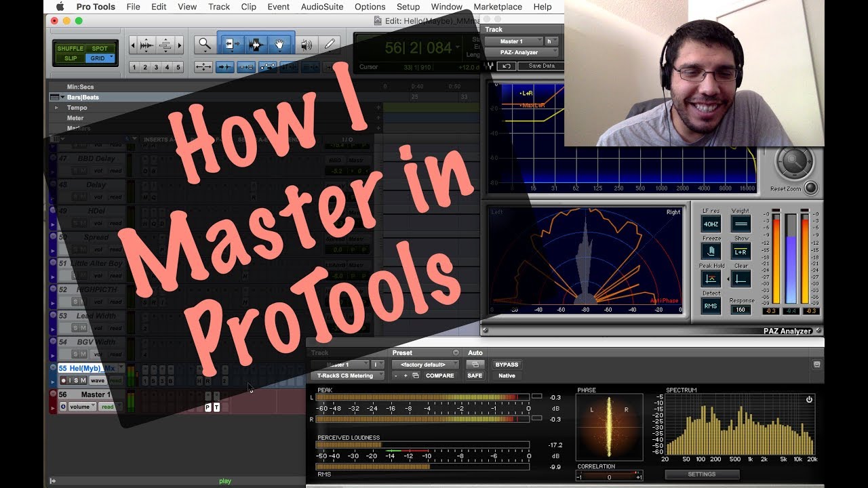Viewport: 868px width, 488px height.
Task: Enable SLIP edit mode
Action: (x=71, y=58)
